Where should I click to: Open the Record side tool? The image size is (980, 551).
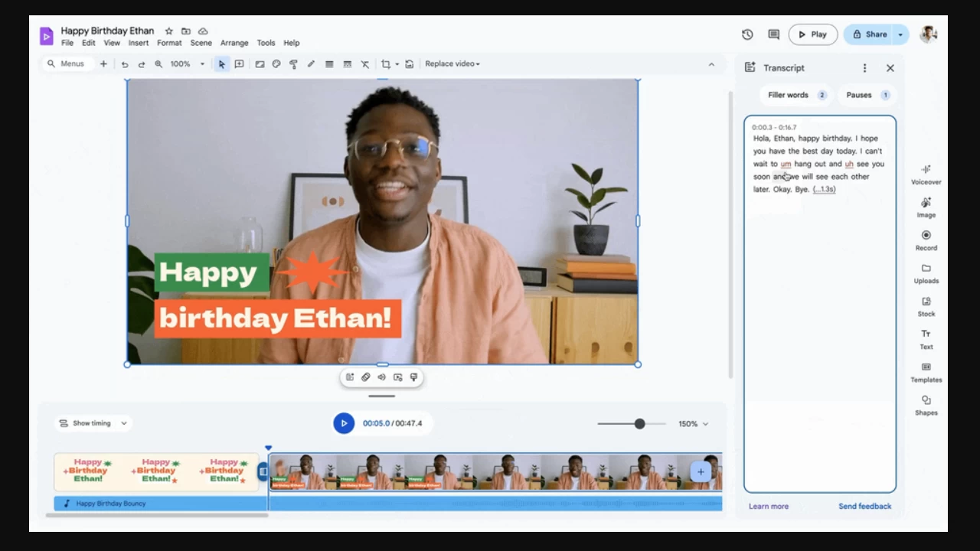(926, 240)
